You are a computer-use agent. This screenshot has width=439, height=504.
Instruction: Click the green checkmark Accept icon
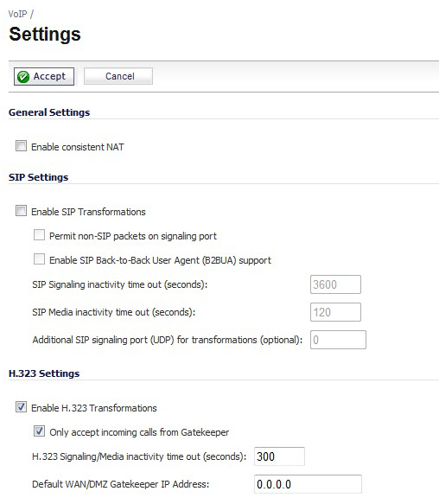coord(23,77)
